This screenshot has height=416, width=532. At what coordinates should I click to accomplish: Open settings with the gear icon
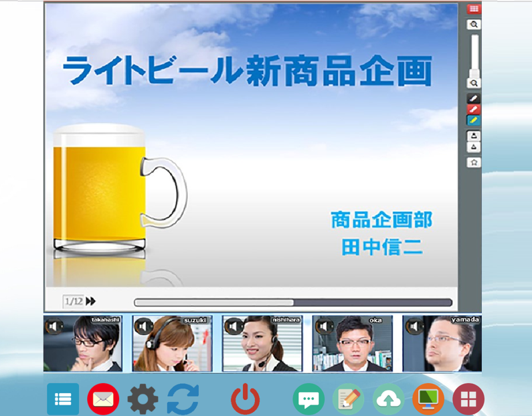pyautogui.click(x=143, y=399)
